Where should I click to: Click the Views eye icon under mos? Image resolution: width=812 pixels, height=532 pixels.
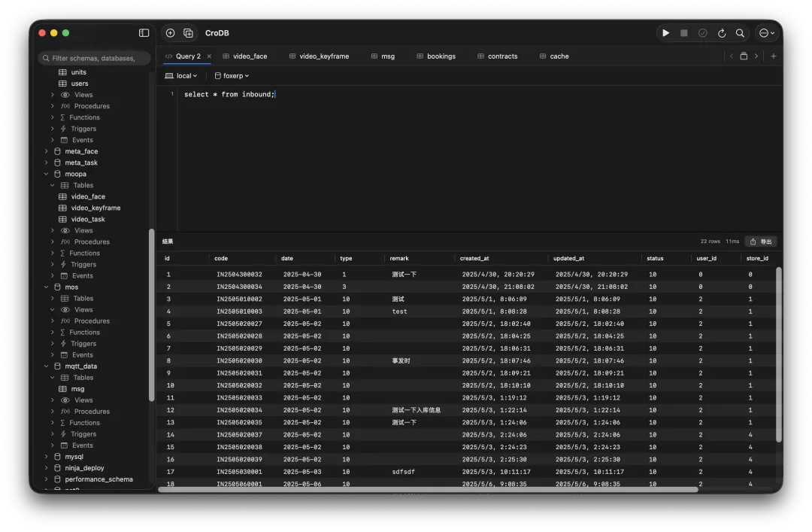pyautogui.click(x=65, y=310)
